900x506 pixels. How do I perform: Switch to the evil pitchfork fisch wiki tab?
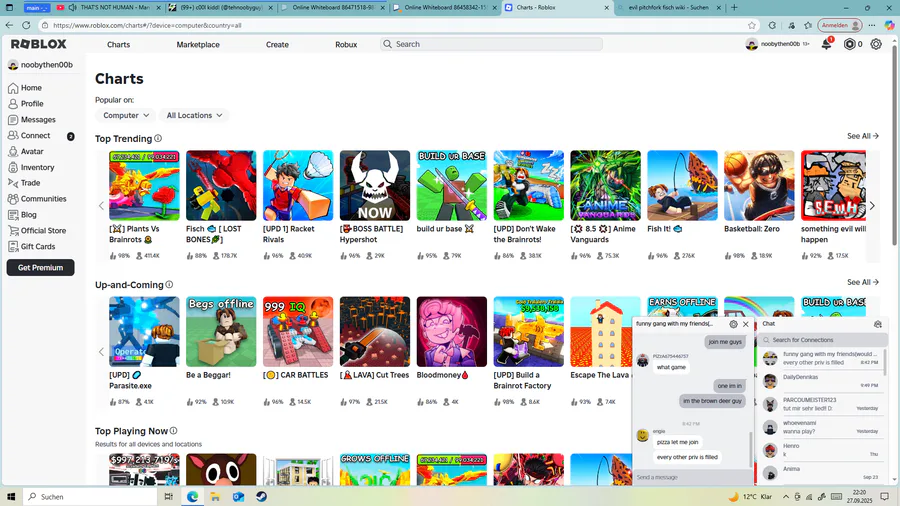(x=669, y=7)
